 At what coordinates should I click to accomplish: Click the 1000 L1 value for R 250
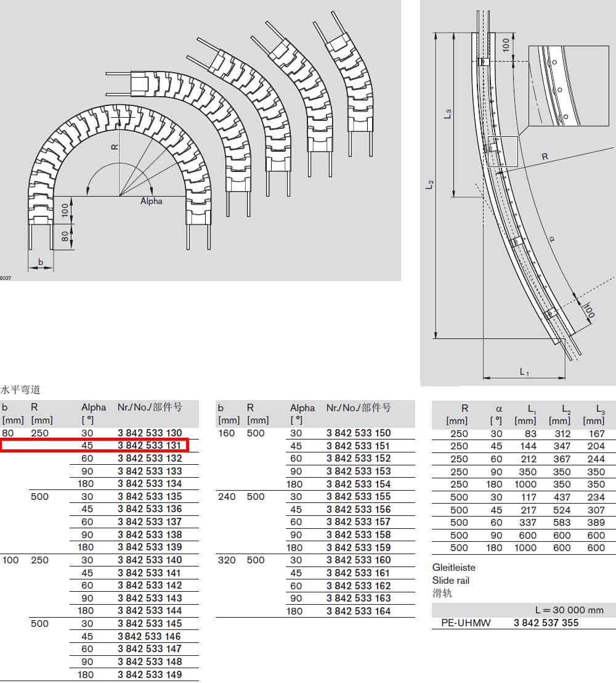(525, 485)
